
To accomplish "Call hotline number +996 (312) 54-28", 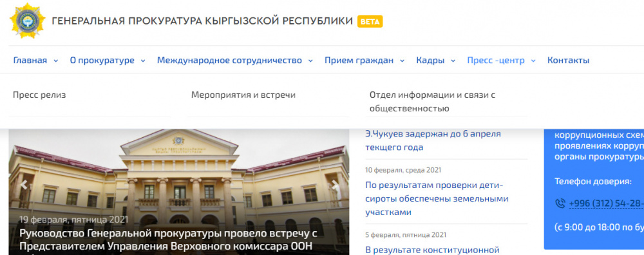I will (x=606, y=203).
